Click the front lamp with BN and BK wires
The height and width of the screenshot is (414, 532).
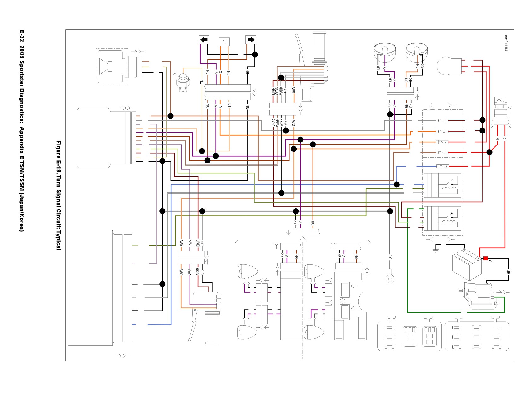pyautogui.click(x=417, y=53)
